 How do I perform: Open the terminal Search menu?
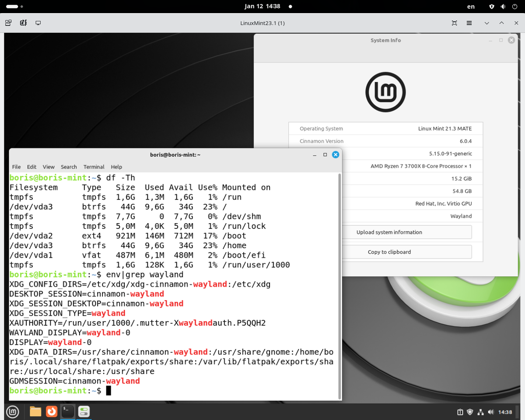point(69,167)
